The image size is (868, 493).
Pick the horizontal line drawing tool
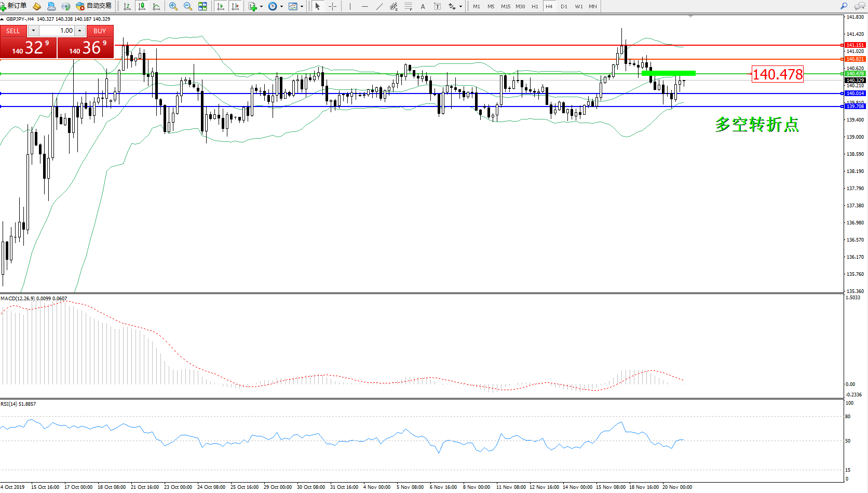coord(365,6)
